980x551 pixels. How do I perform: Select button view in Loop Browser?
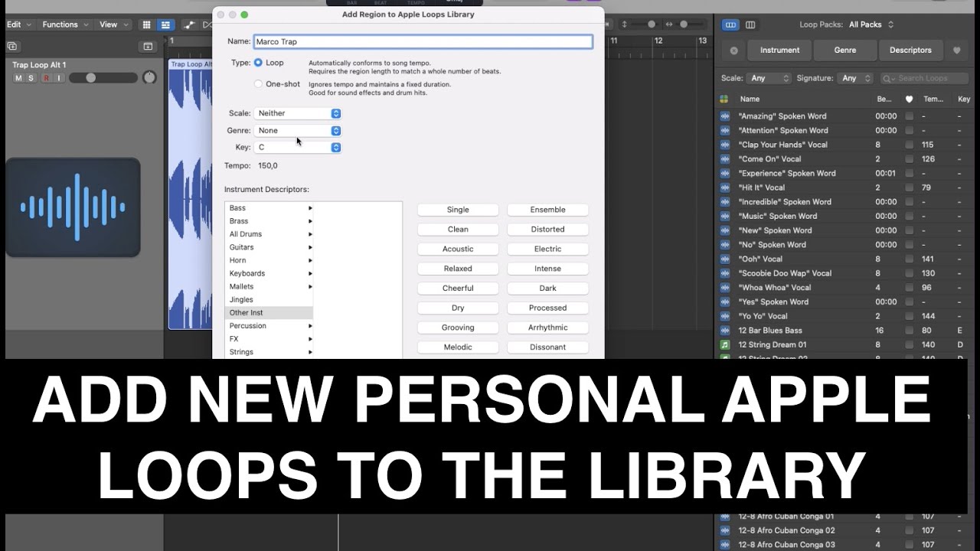(731, 24)
